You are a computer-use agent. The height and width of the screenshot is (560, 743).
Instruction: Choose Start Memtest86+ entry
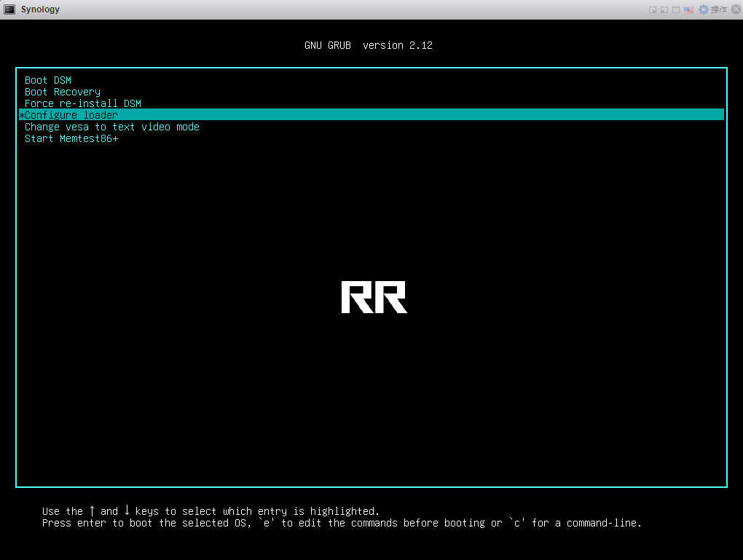71,138
